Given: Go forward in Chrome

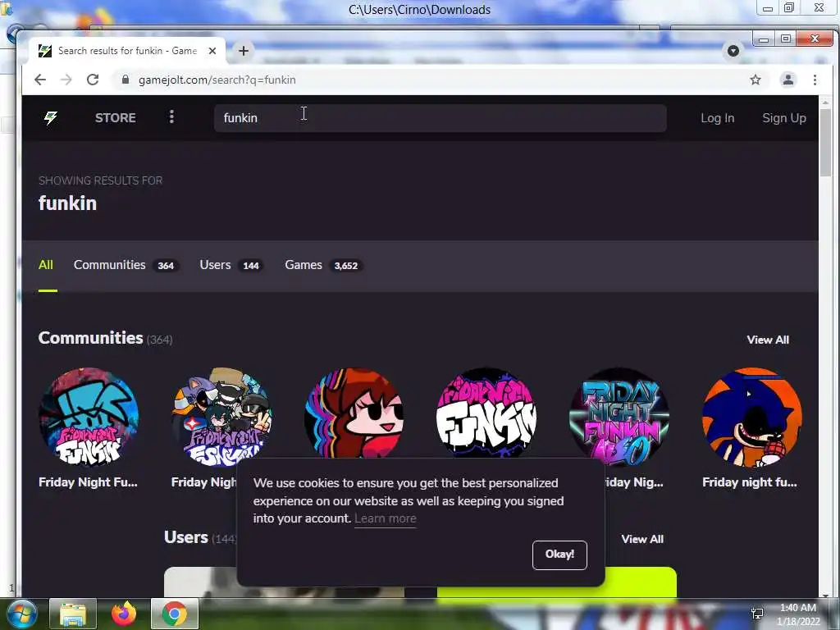Looking at the screenshot, I should click(66, 80).
